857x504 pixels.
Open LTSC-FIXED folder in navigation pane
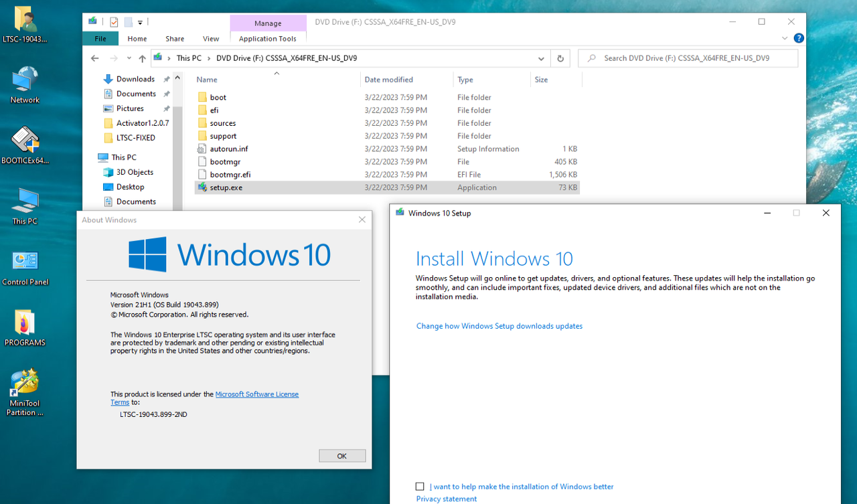pyautogui.click(x=136, y=138)
